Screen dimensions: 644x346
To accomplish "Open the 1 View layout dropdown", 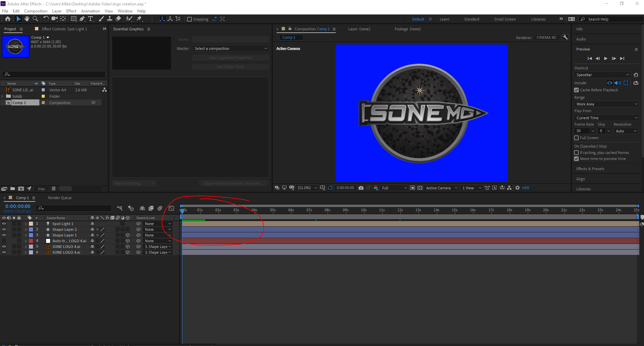I will (472, 188).
